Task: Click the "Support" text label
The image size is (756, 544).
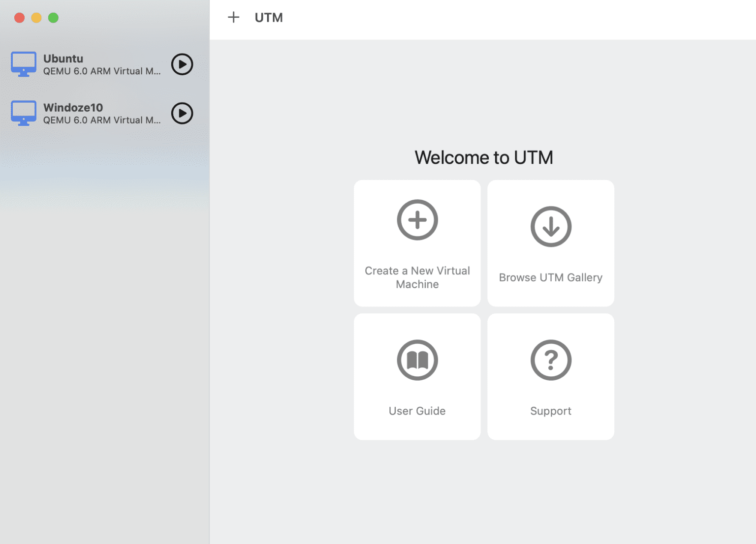Action: pyautogui.click(x=550, y=411)
